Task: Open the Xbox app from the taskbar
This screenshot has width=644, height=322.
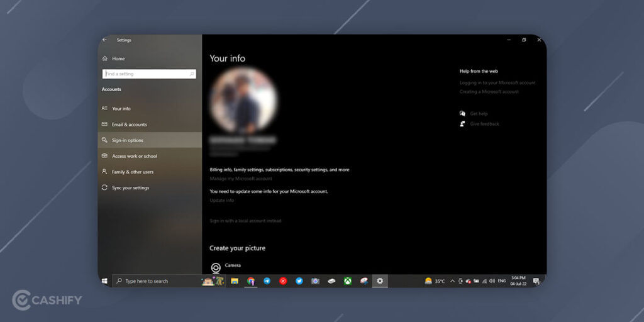Action: coord(348,281)
